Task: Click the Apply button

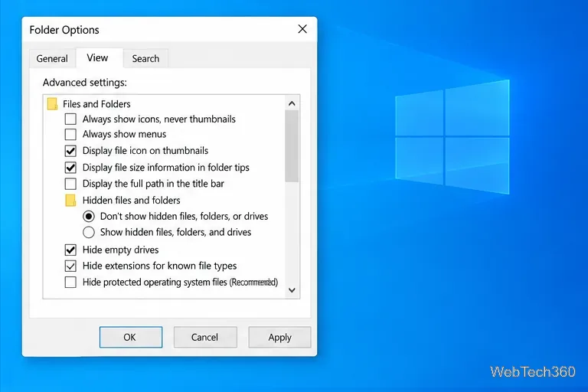Action: click(x=279, y=337)
